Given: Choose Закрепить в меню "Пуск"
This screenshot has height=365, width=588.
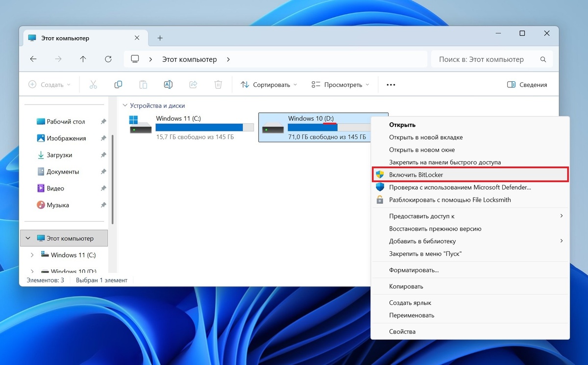Looking at the screenshot, I should click(470, 254).
